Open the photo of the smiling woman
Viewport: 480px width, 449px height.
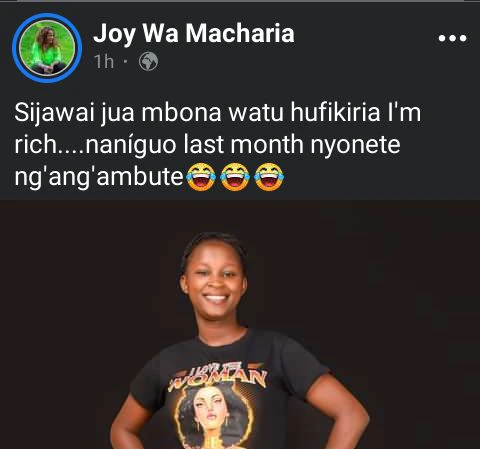(x=240, y=325)
